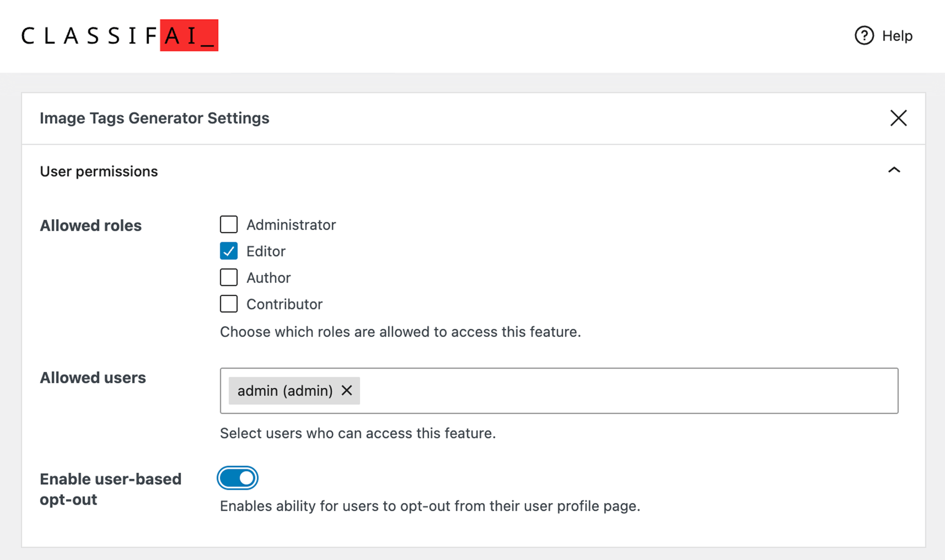Tick the Contributor role checkbox
This screenshot has height=560, width=945.
(x=228, y=304)
